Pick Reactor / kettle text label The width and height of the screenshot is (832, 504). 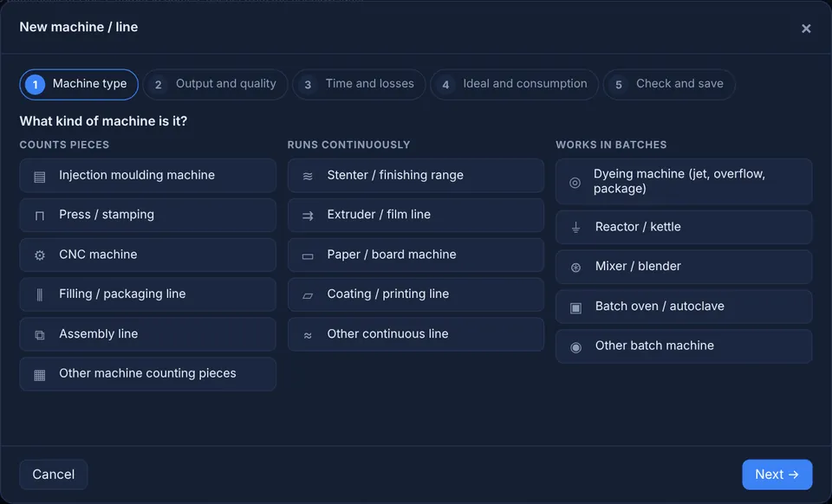pos(638,227)
